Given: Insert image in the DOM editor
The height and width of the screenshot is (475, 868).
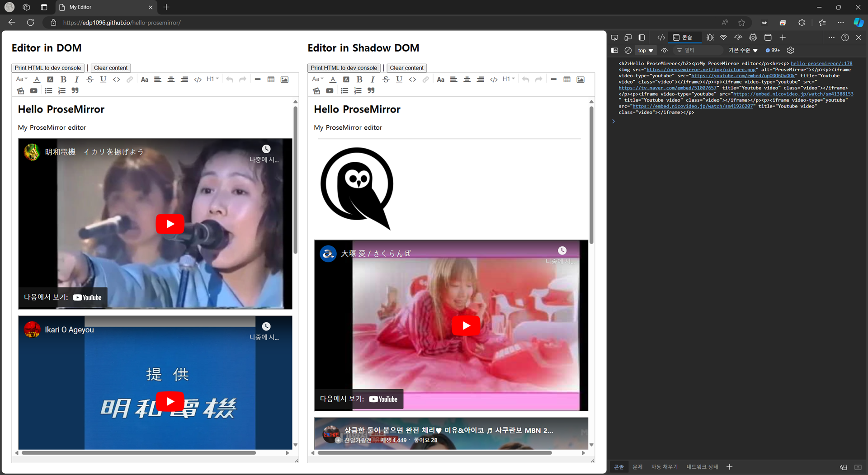Looking at the screenshot, I should point(284,80).
